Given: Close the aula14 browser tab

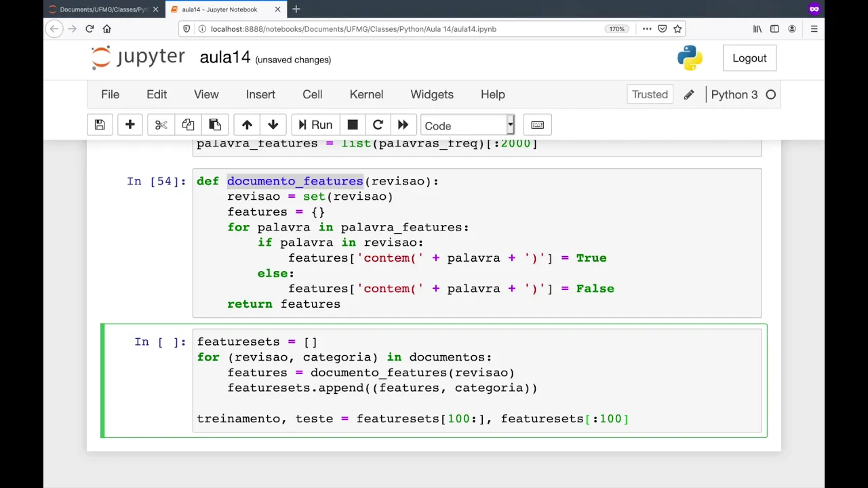Looking at the screenshot, I should coord(278,9).
